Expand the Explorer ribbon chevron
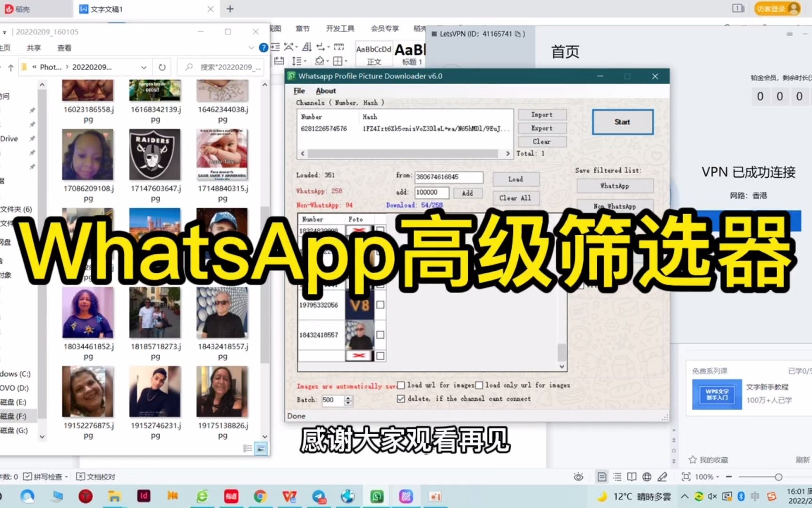This screenshot has height=508, width=812. (251, 48)
